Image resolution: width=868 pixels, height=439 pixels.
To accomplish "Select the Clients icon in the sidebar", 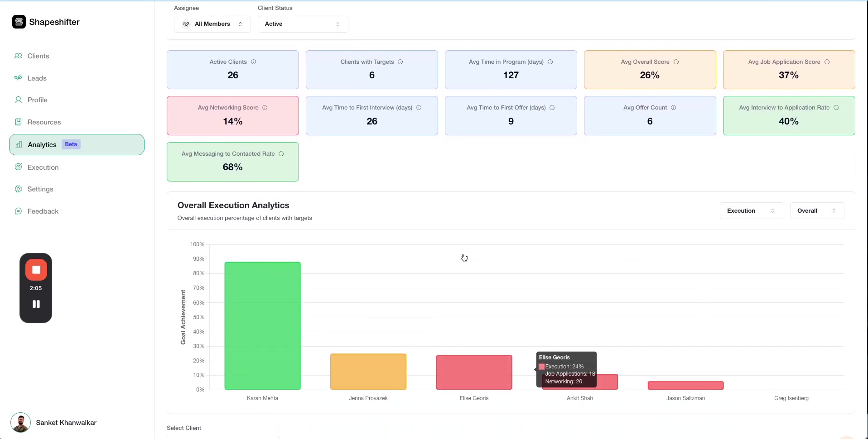I will click(x=19, y=56).
